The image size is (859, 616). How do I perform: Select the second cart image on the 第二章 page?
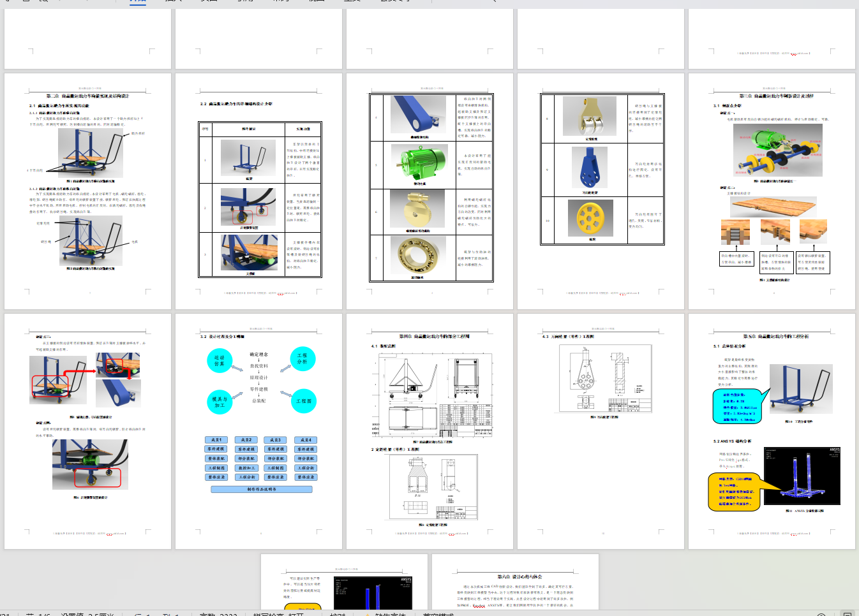point(90,240)
